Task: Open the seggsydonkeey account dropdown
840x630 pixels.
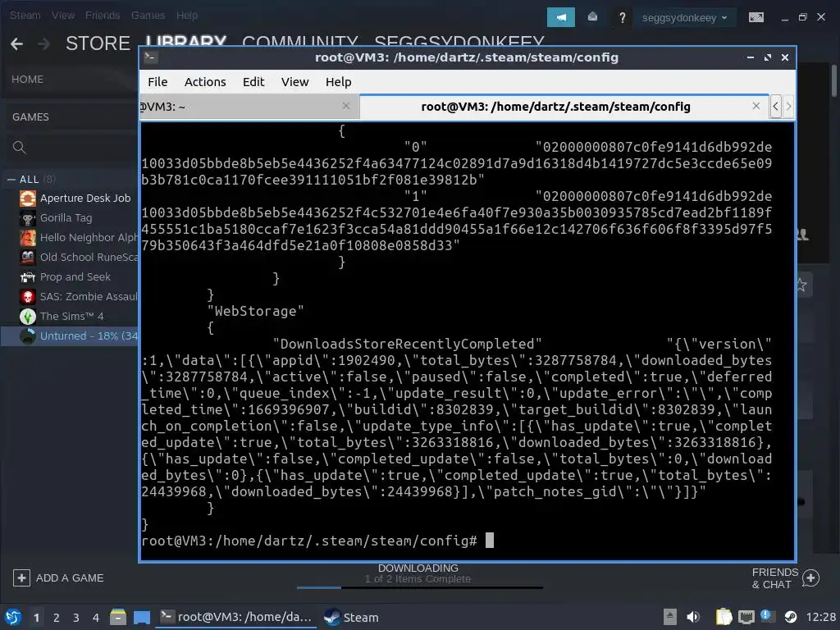Action: (x=685, y=18)
